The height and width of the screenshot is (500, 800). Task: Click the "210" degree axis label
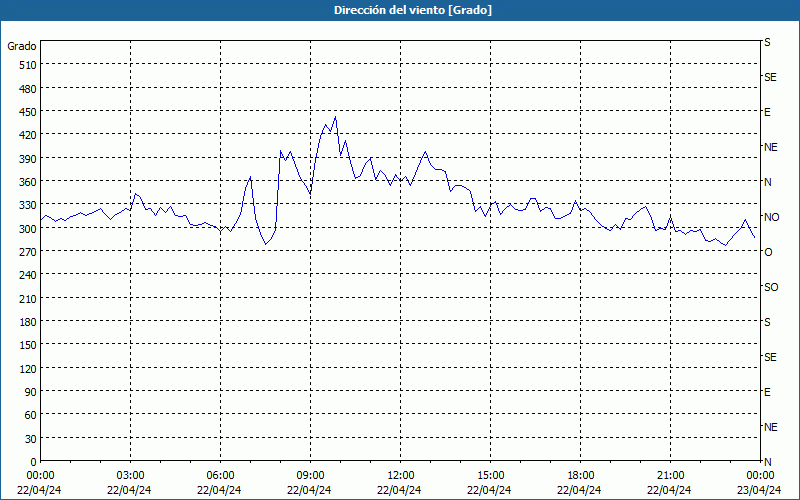tap(29, 299)
